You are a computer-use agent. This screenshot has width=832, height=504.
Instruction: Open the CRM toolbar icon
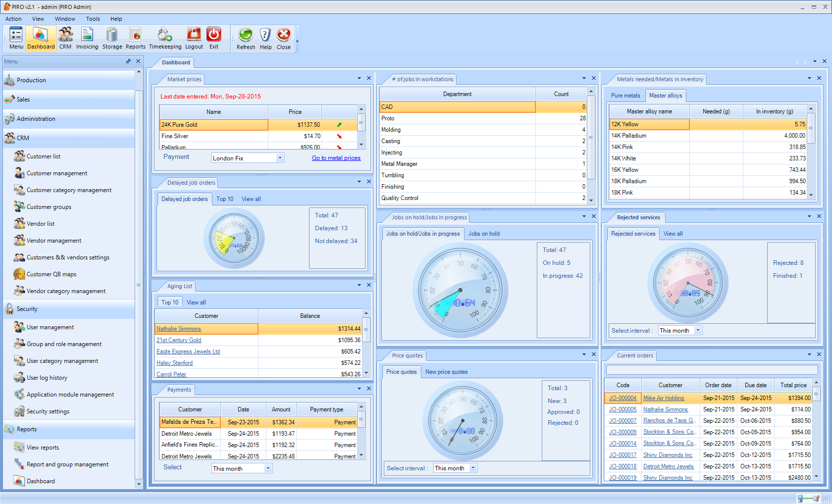pos(65,38)
